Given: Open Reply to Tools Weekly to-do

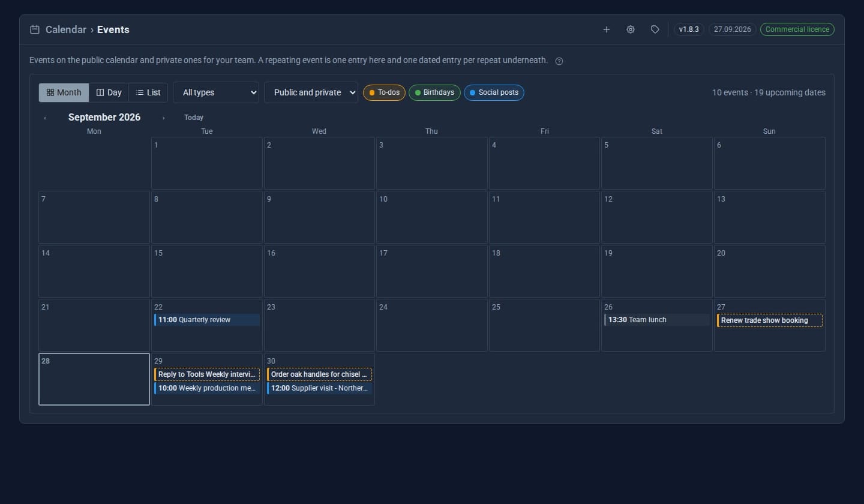Looking at the screenshot, I should click(207, 374).
